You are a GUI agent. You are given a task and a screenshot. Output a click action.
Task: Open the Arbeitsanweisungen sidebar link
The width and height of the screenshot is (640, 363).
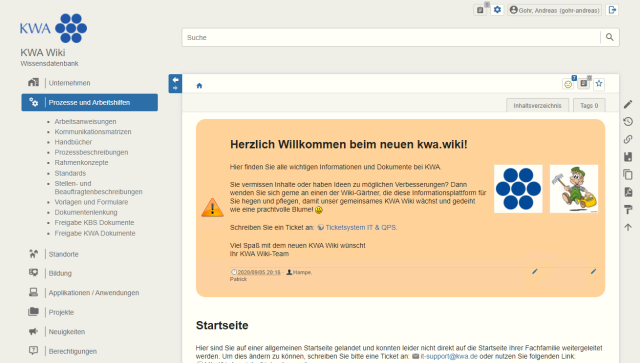coord(85,122)
